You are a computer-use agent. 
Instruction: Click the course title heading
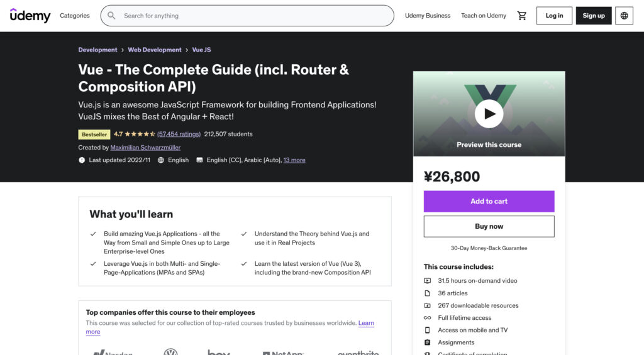pyautogui.click(x=214, y=78)
